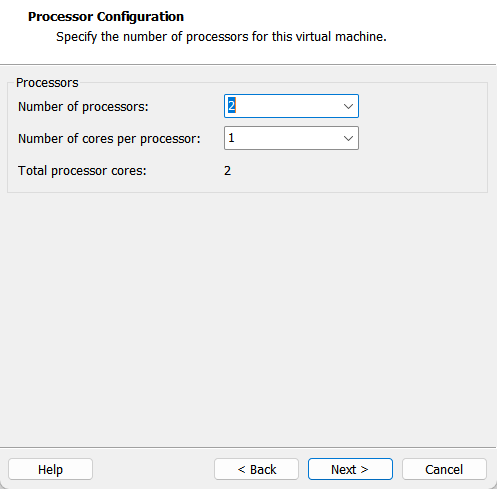Click the cores per processor value field
Viewport: 497px width, 489px height.
(291, 138)
